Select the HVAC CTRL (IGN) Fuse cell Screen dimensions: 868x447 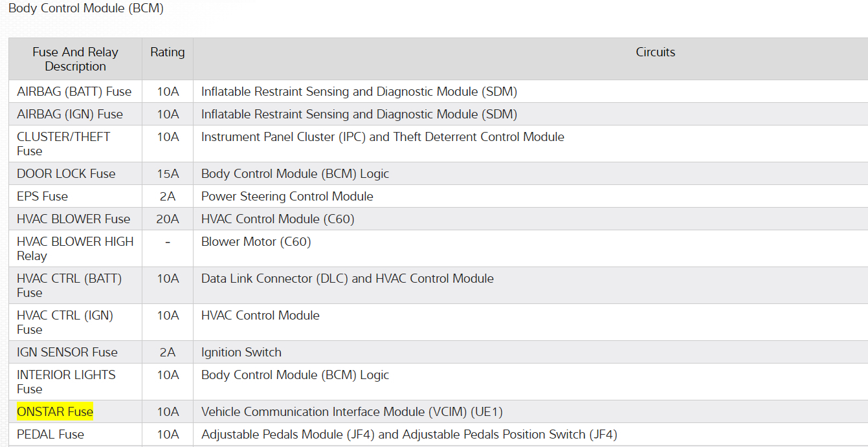[65, 322]
